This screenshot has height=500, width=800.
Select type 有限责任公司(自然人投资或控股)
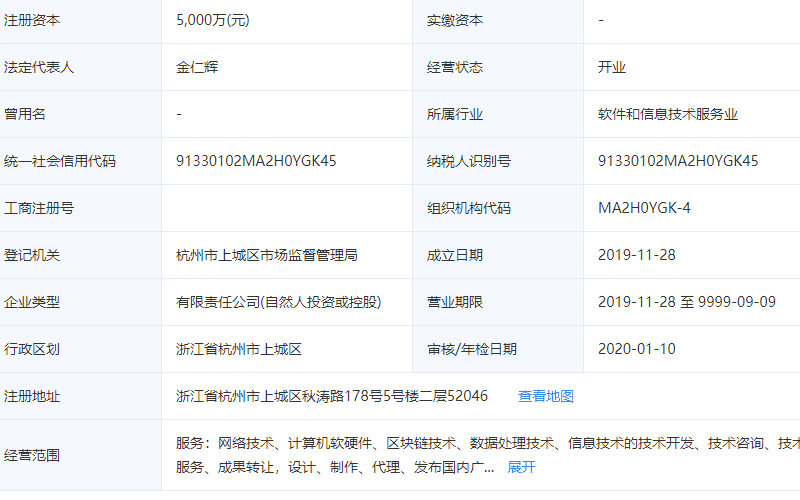(279, 302)
